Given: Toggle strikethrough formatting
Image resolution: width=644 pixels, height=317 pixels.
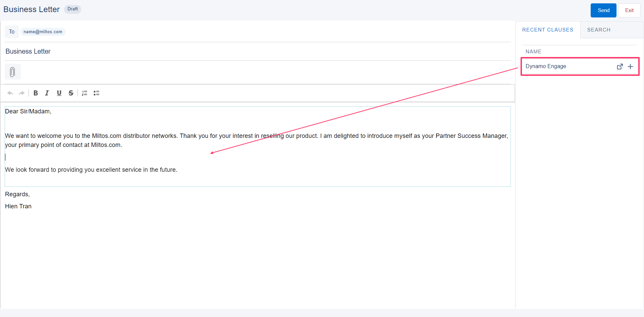Looking at the screenshot, I should tap(71, 93).
